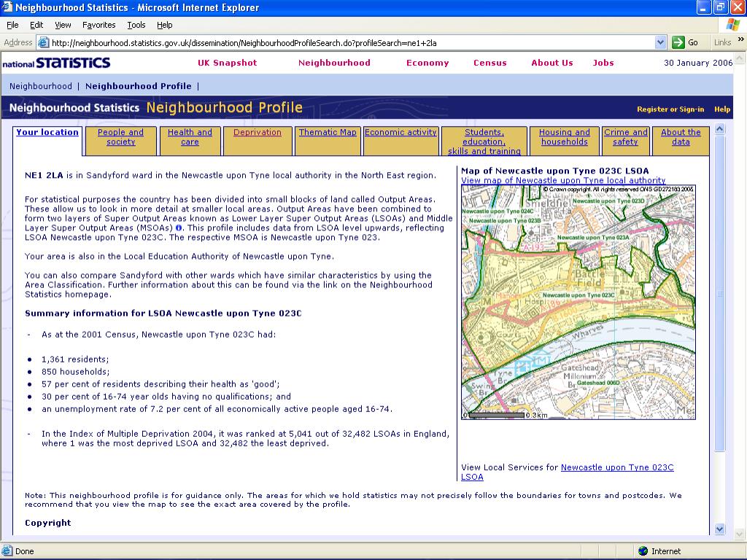
Task: Expand the Links toolbar chevron
Action: tap(741, 39)
